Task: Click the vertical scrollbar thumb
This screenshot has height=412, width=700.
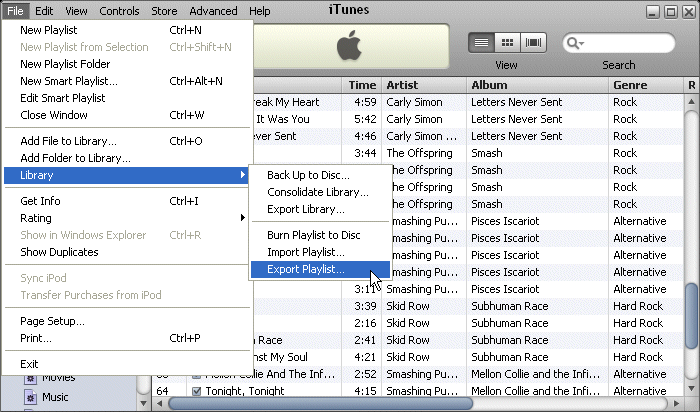Action: coord(691,316)
